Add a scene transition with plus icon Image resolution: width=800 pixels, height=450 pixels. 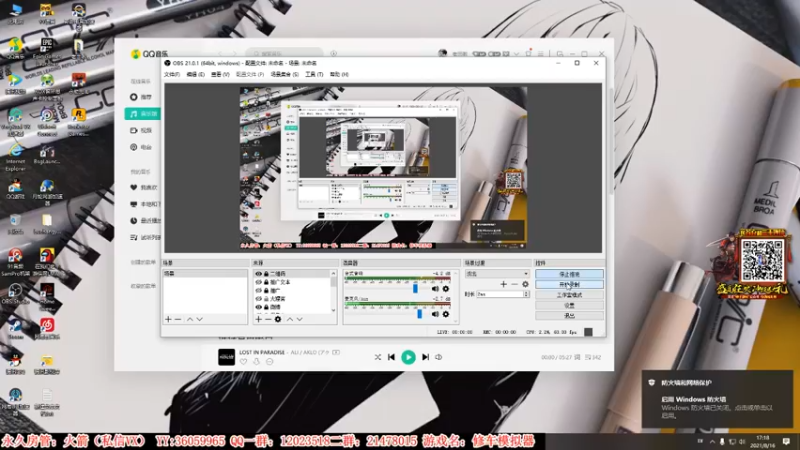click(x=504, y=284)
